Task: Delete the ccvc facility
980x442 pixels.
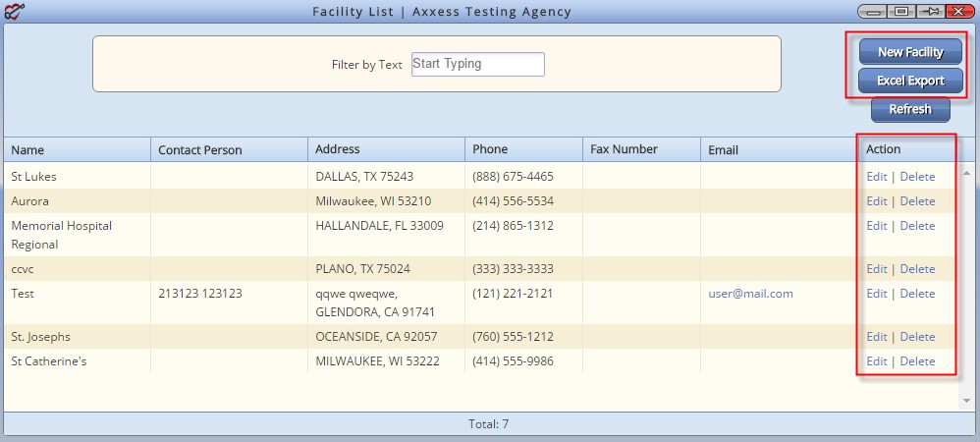Action: point(917,268)
